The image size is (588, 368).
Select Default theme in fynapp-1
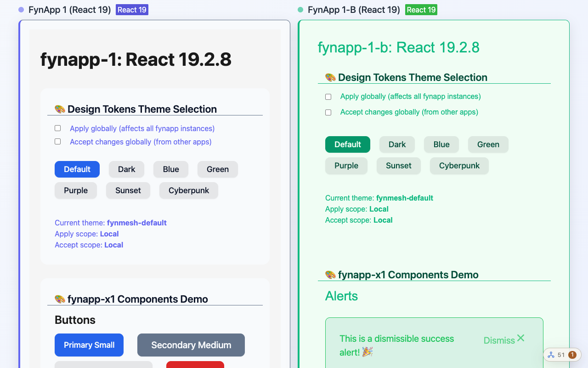[x=77, y=169]
